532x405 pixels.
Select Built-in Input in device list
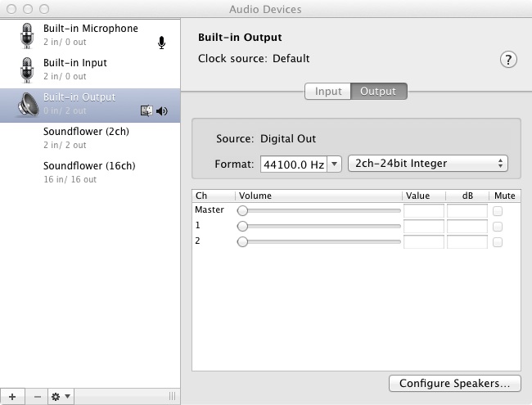[90, 70]
